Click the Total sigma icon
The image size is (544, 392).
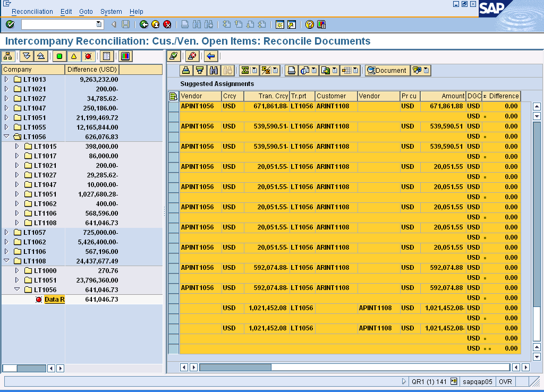coord(245,71)
